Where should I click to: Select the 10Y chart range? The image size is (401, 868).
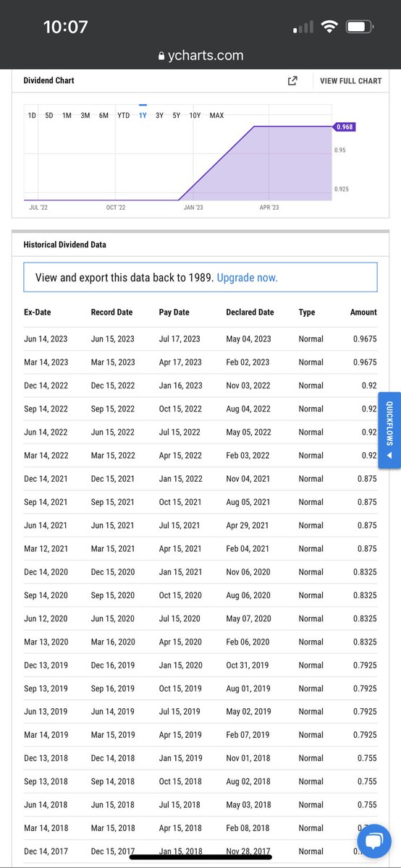pyautogui.click(x=195, y=116)
